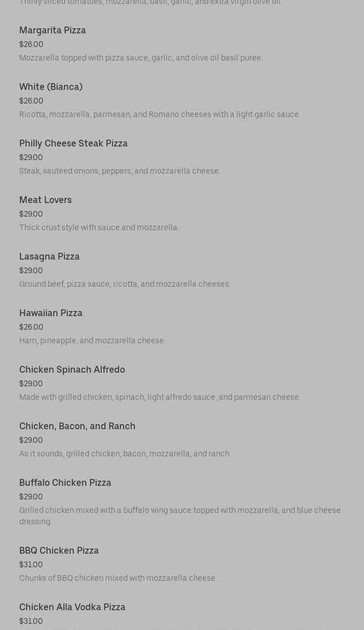Pick the Chicken Spinach Alfredo pizza
Viewport: 364px width, 630px height.
[x=72, y=370]
